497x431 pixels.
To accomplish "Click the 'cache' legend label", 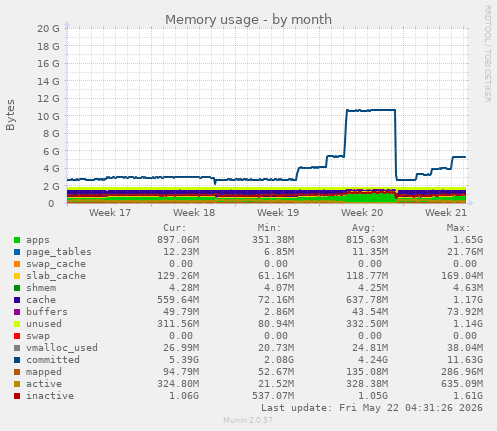I will point(41,300).
